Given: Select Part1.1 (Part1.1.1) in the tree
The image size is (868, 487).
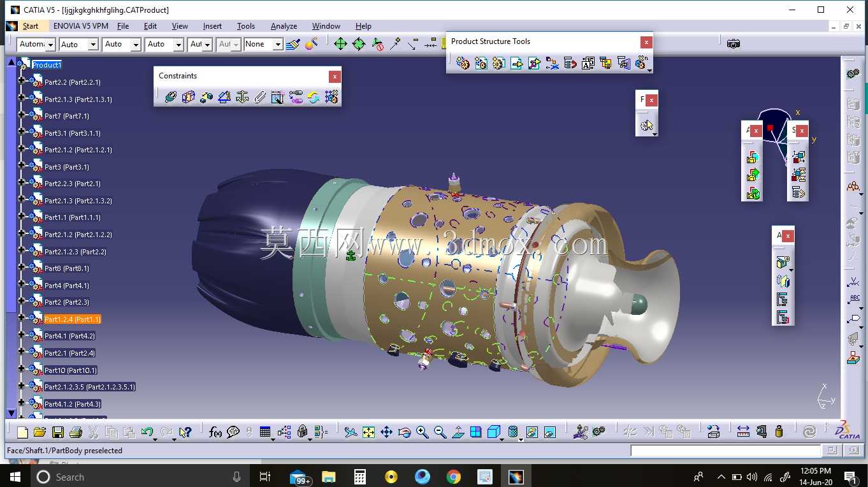Looking at the screenshot, I should click(72, 217).
